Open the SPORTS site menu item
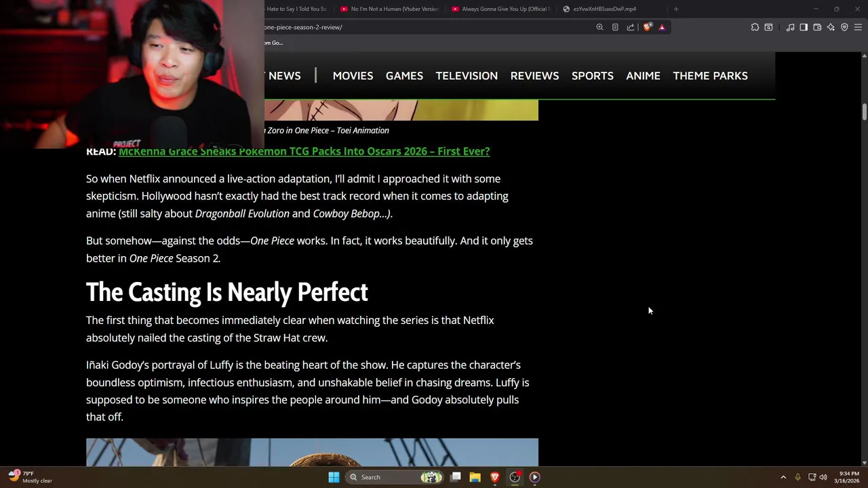Image resolution: width=868 pixels, height=488 pixels. tap(592, 76)
